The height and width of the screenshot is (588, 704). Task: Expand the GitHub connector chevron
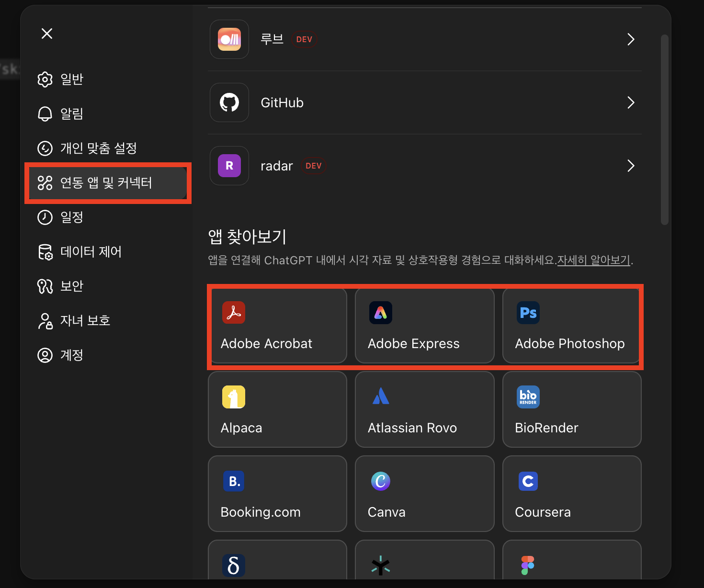pos(631,102)
